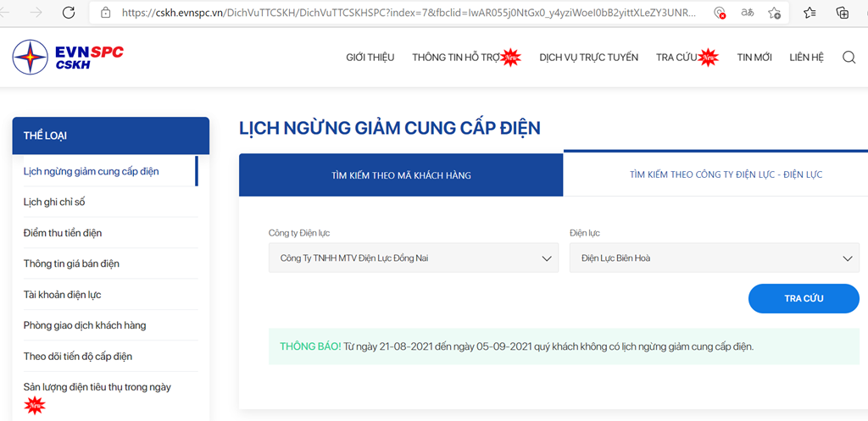Click the browser address bar URL

pyautogui.click(x=409, y=13)
